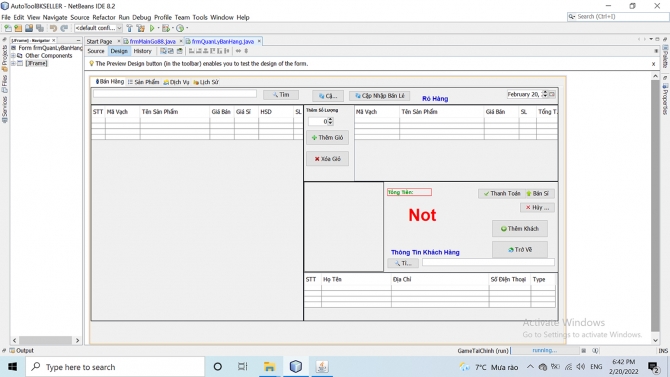Activate Selection Mode in form designer toolbar

[163, 51]
